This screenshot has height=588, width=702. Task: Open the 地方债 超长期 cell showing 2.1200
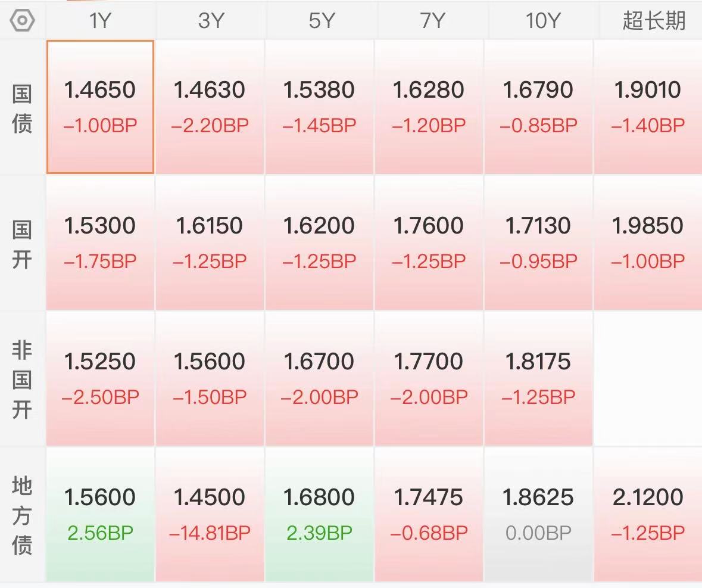click(648, 514)
